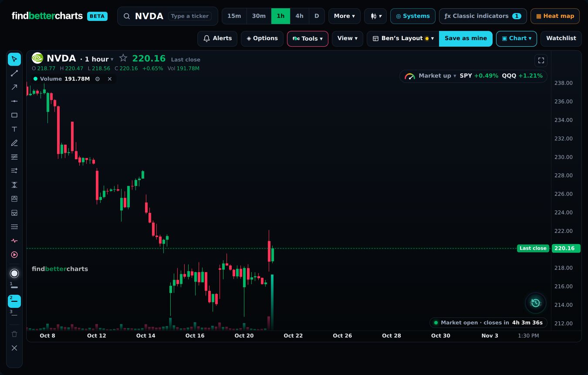Image resolution: width=588 pixels, height=375 pixels.
Task: Remove the Volume indicator
Action: pos(110,79)
